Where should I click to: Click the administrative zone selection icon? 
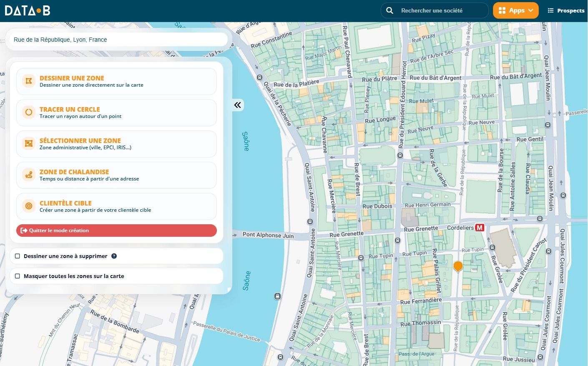coord(29,143)
